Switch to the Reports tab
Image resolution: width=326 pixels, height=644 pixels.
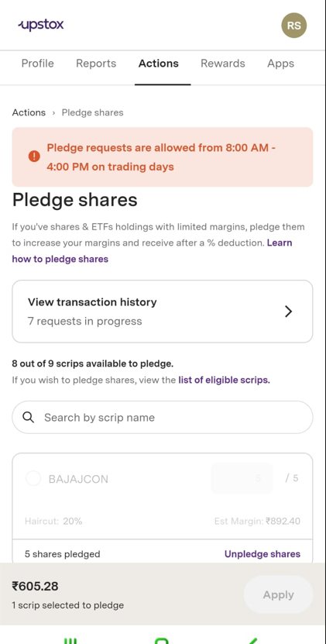click(x=96, y=64)
